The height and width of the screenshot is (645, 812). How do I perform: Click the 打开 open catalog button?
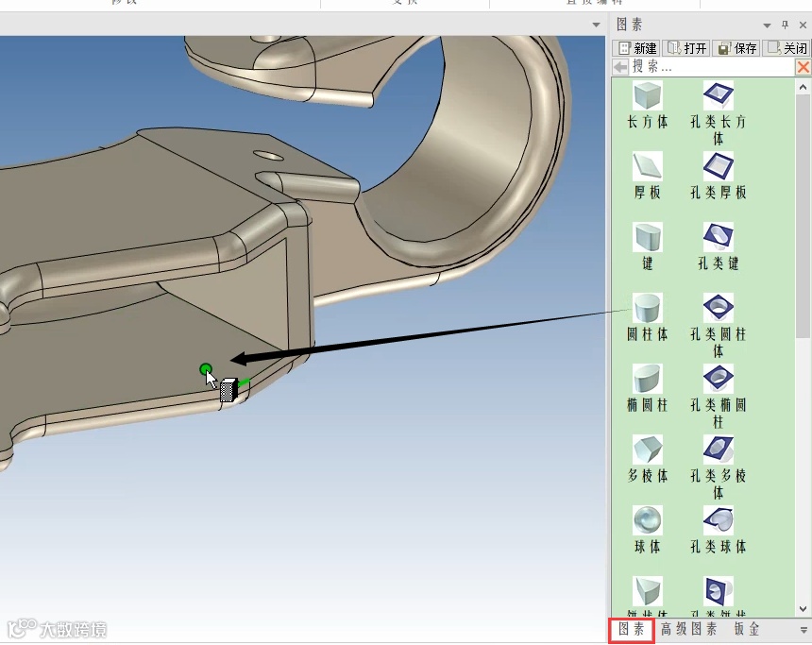(686, 48)
